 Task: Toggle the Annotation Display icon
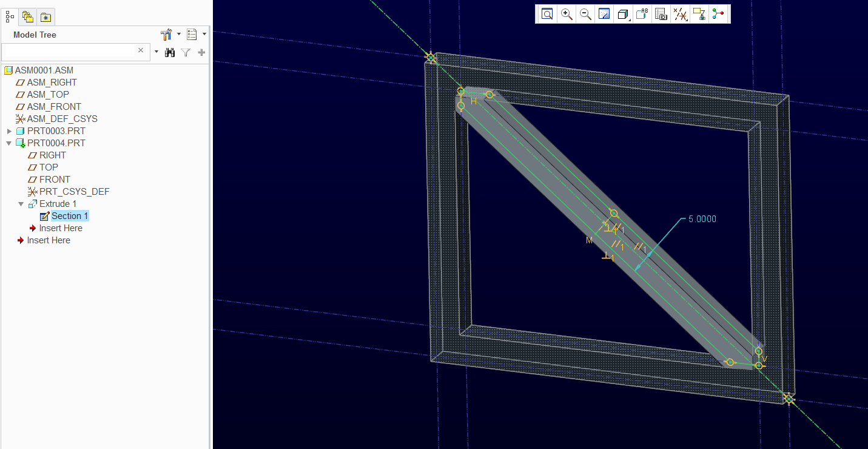pyautogui.click(x=700, y=14)
